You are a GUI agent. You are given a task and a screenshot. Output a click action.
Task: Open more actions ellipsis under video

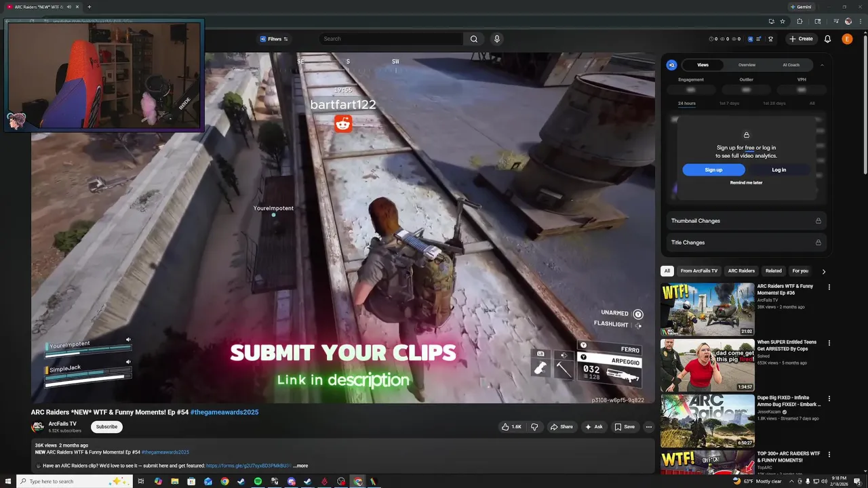(x=649, y=427)
